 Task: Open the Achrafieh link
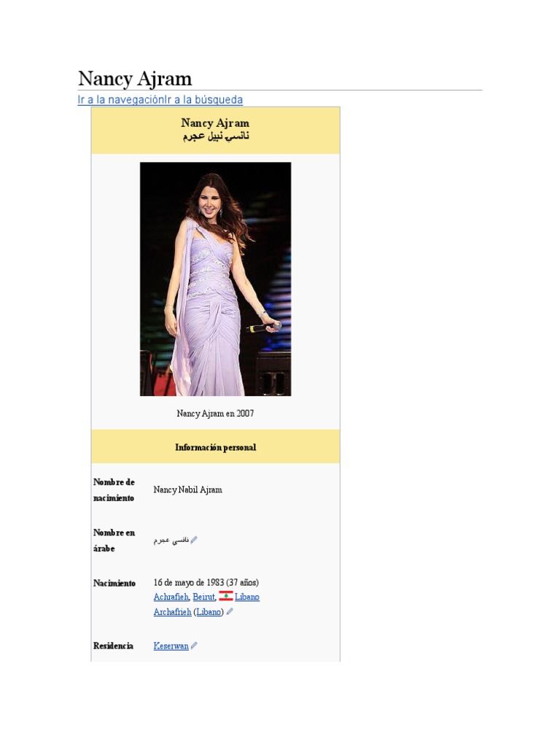point(171,597)
